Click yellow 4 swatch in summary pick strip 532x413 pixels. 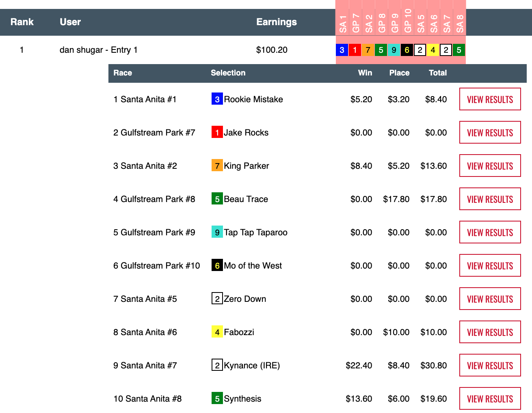[x=433, y=50]
